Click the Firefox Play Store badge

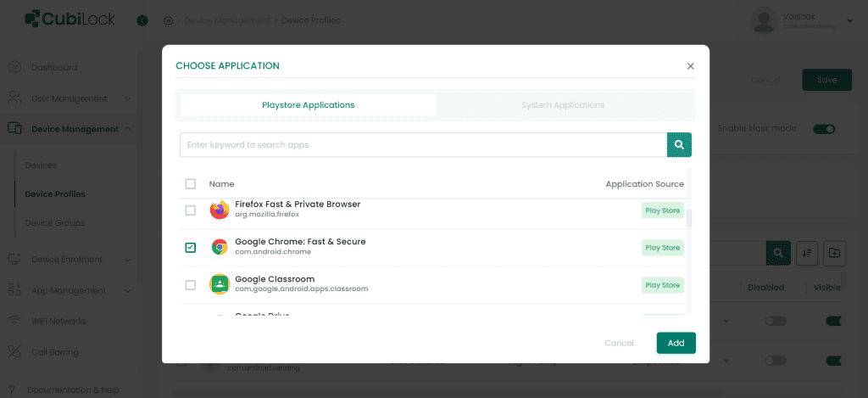(x=663, y=210)
